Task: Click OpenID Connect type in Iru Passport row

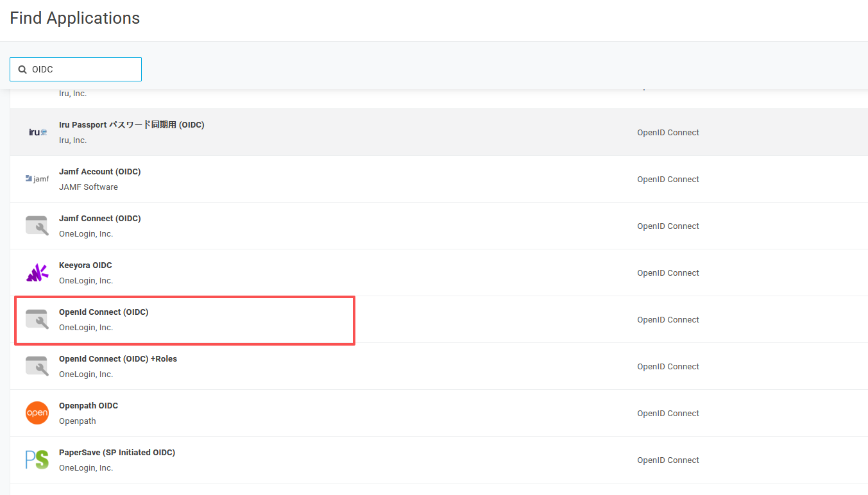Action: pos(668,133)
